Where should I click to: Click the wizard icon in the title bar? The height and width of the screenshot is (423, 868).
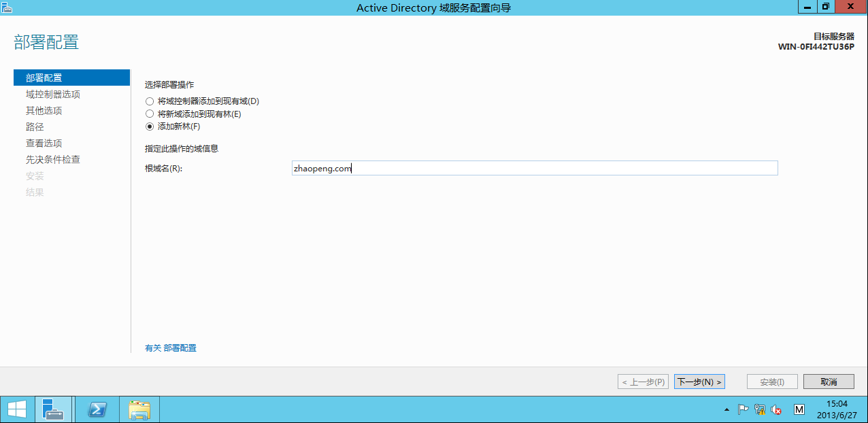pos(7,7)
